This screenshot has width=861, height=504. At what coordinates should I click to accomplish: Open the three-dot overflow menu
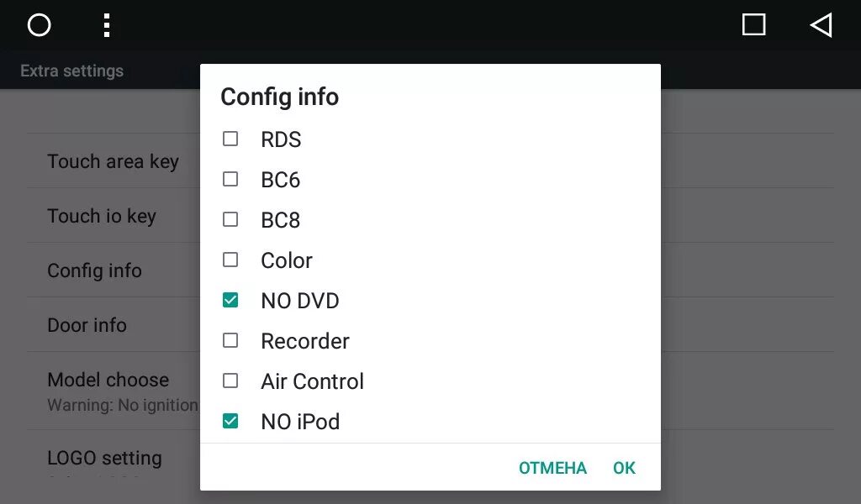coord(106,25)
